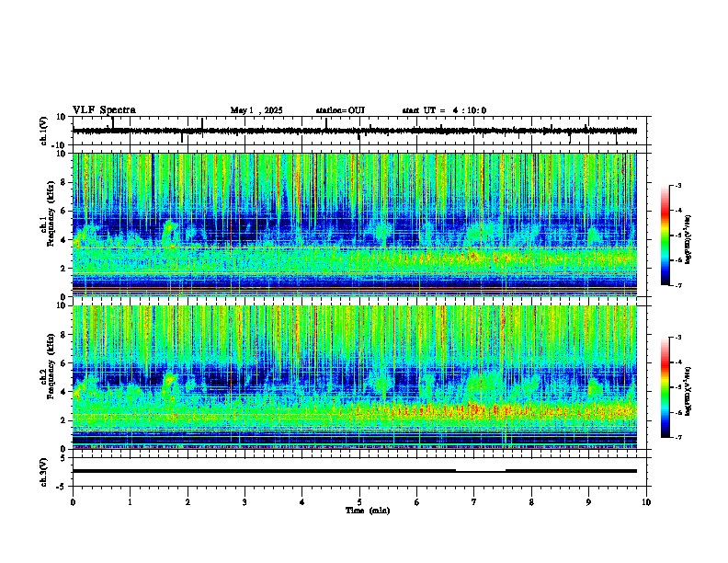Image resolution: width=728 pixels, height=563 pixels.
Task: Click the "0" tick on the time axis
Action: point(73,502)
